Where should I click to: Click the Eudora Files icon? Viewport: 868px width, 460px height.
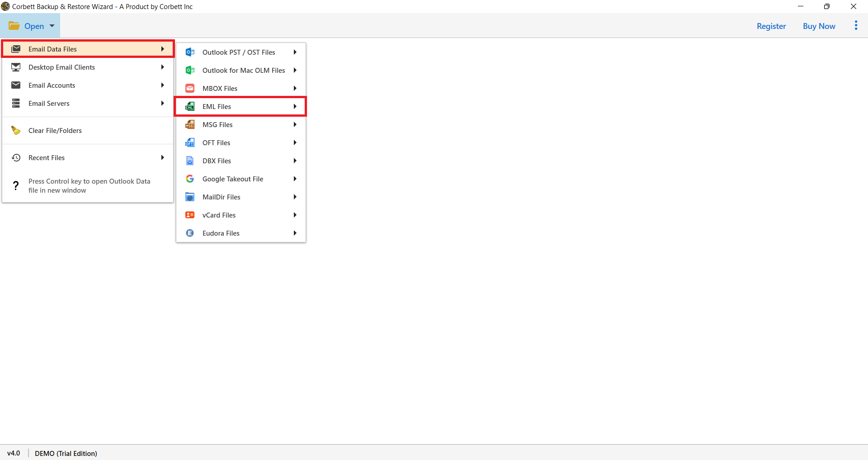[190, 233]
